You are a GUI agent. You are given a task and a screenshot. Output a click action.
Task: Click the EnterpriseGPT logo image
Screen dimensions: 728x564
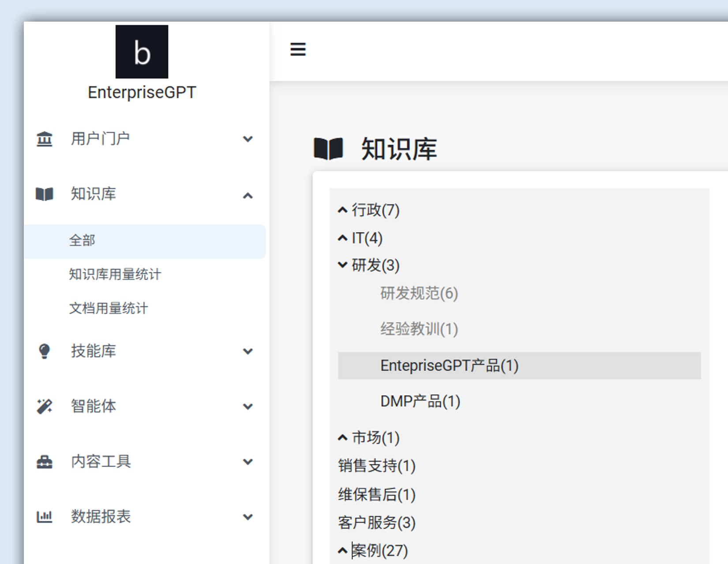[x=142, y=52]
